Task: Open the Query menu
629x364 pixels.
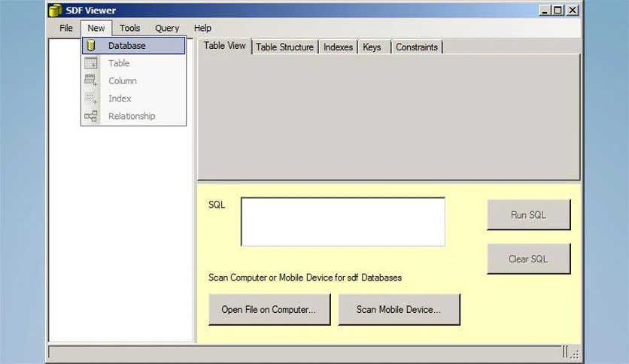Action: tap(167, 28)
